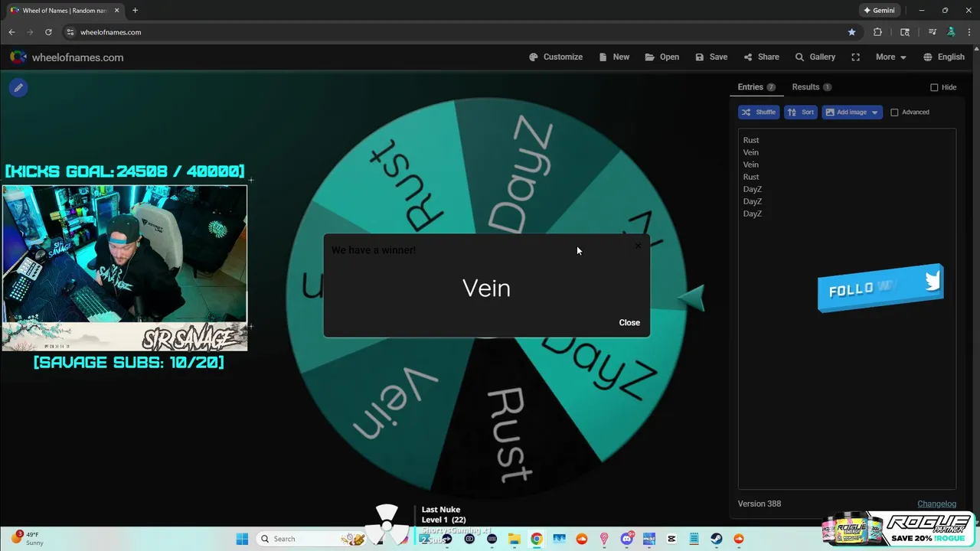Open Discord from the taskbar
The image size is (980, 551).
coord(627,539)
